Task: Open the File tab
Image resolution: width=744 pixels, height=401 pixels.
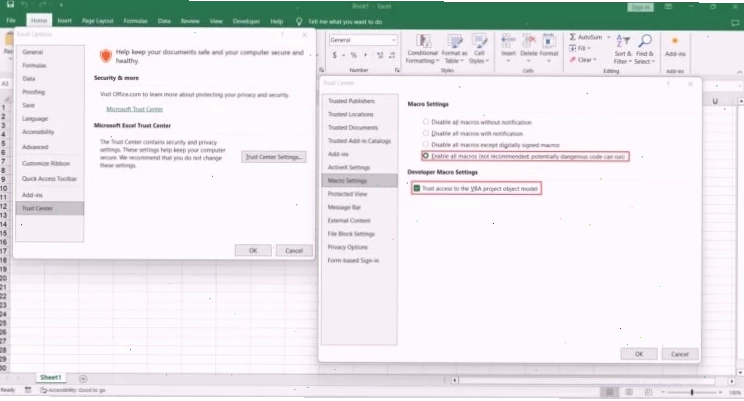Action: tap(11, 21)
